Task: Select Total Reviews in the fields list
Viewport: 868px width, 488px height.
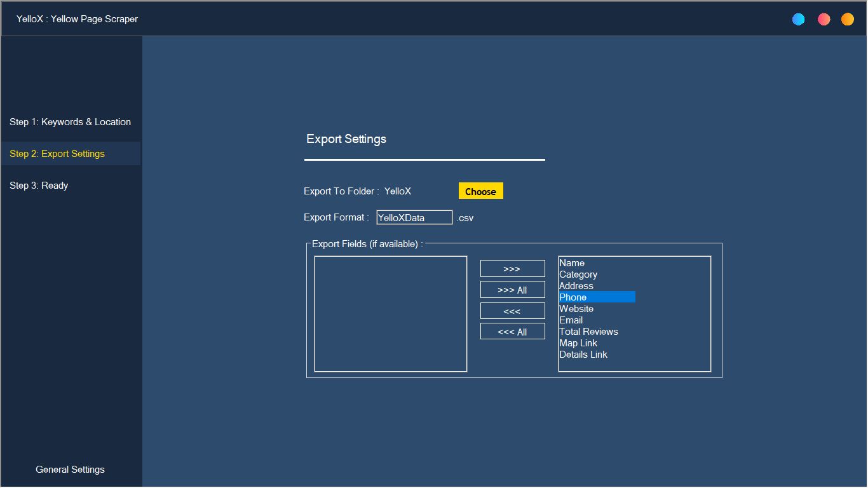Action: [597, 332]
